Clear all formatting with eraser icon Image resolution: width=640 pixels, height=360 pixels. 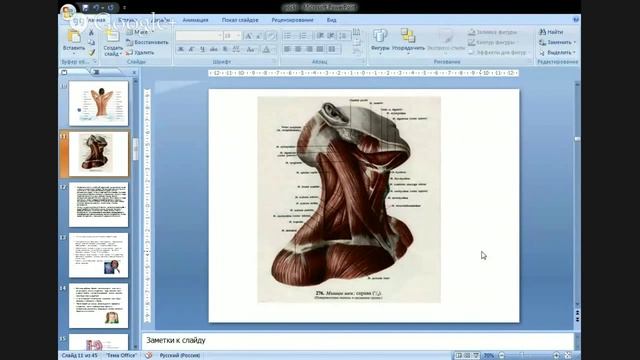click(x=271, y=36)
